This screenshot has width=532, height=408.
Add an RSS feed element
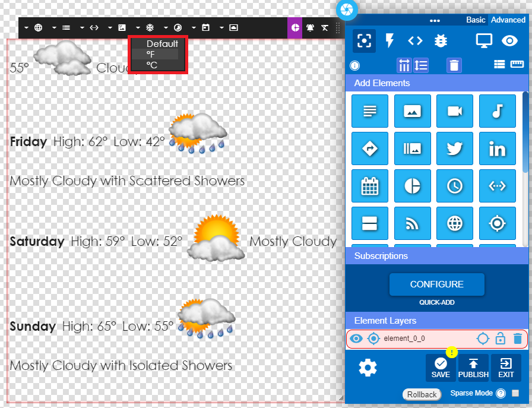(x=412, y=223)
